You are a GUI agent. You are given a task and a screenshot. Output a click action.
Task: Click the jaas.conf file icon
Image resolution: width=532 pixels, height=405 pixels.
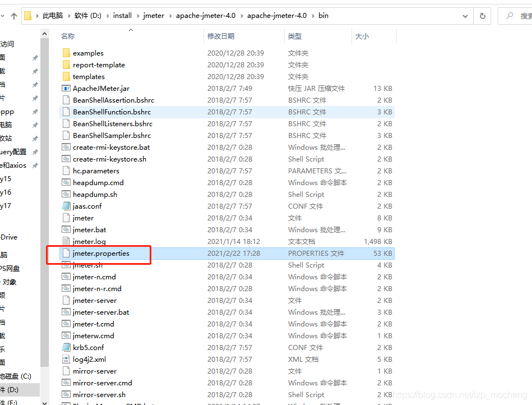tap(66, 206)
